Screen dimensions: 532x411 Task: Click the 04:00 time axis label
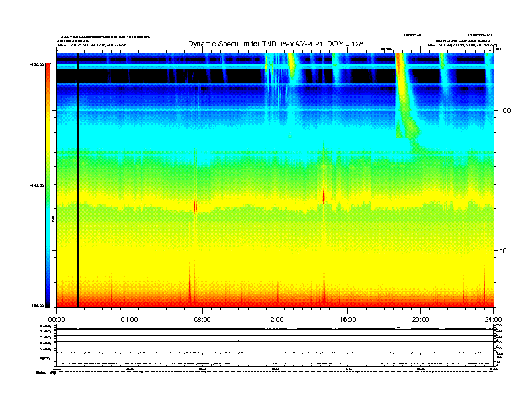click(x=130, y=320)
